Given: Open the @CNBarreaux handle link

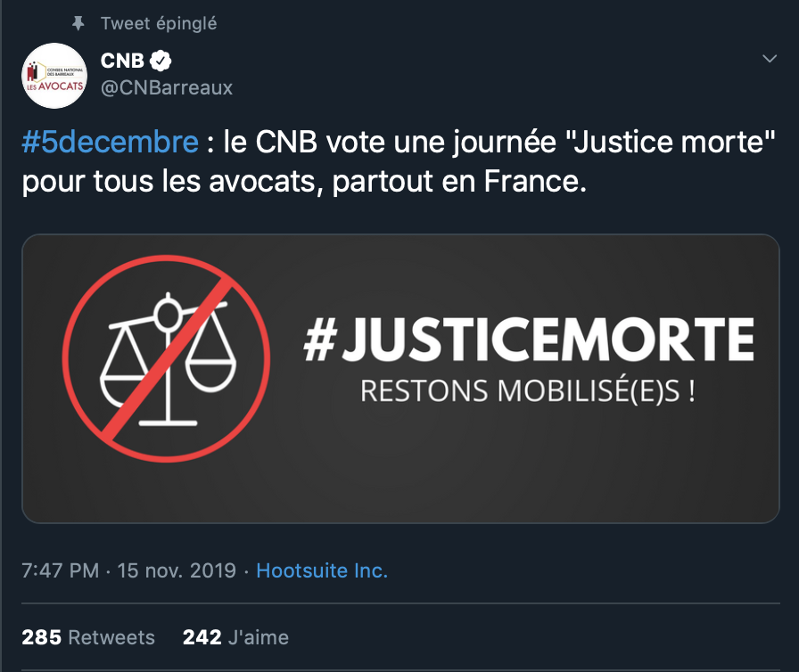Looking at the screenshot, I should point(167,87).
